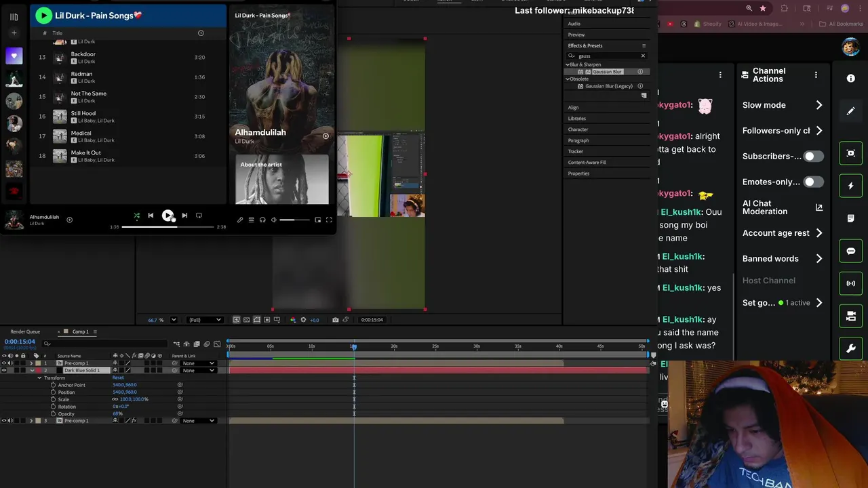Seek within the Spotify song progress bar

pyautogui.click(x=167, y=227)
